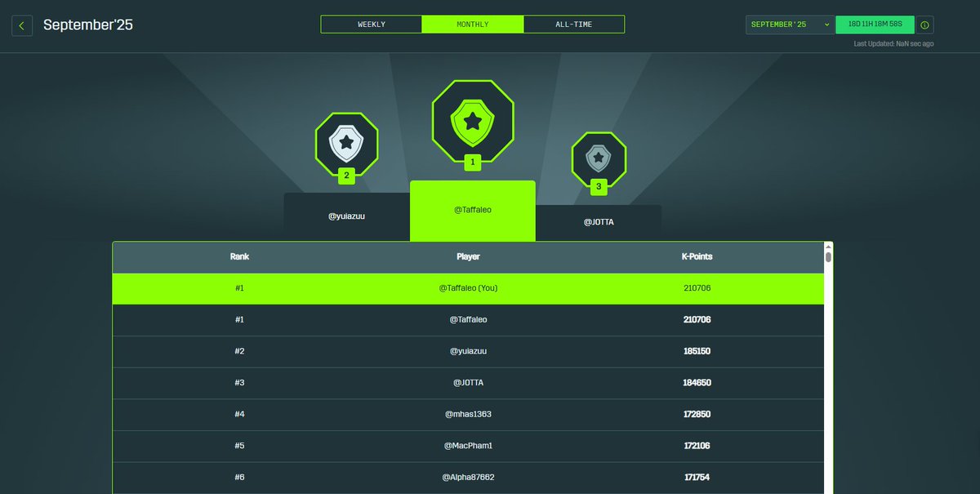
Task: Click the chevron on the month selector
Action: (825, 24)
